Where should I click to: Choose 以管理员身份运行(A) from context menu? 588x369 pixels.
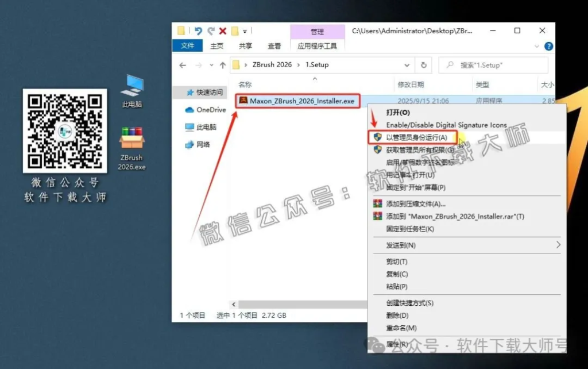coord(416,137)
